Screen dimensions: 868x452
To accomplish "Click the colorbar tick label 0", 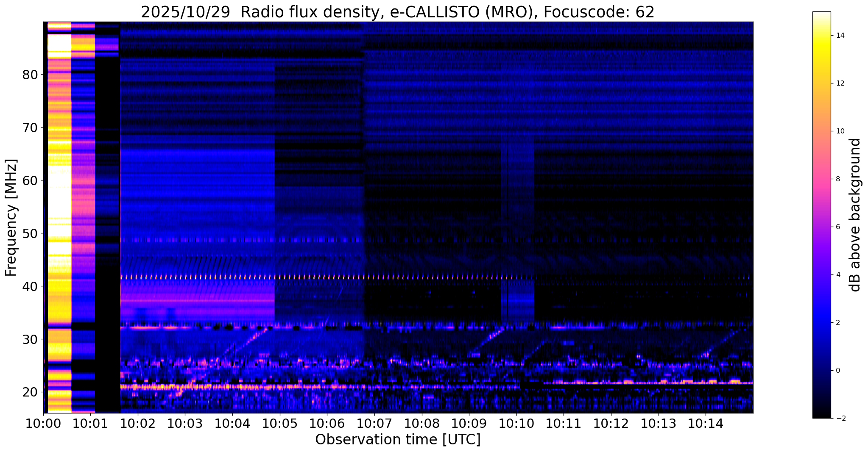I will click(x=838, y=371).
